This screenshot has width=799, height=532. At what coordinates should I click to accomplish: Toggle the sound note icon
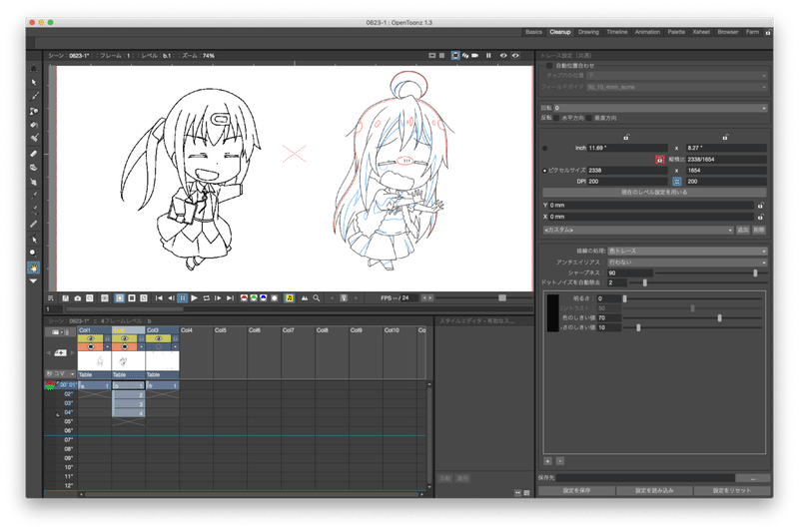289,298
